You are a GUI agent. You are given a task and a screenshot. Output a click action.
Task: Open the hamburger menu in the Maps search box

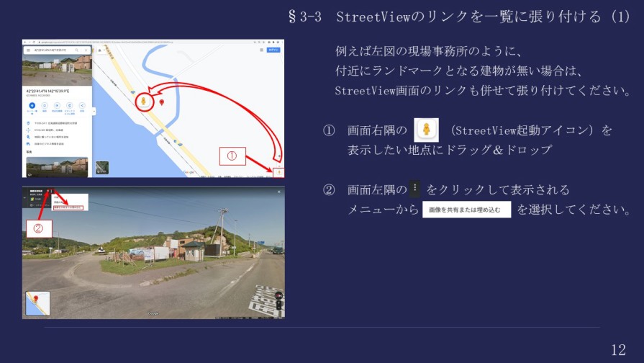28,50
